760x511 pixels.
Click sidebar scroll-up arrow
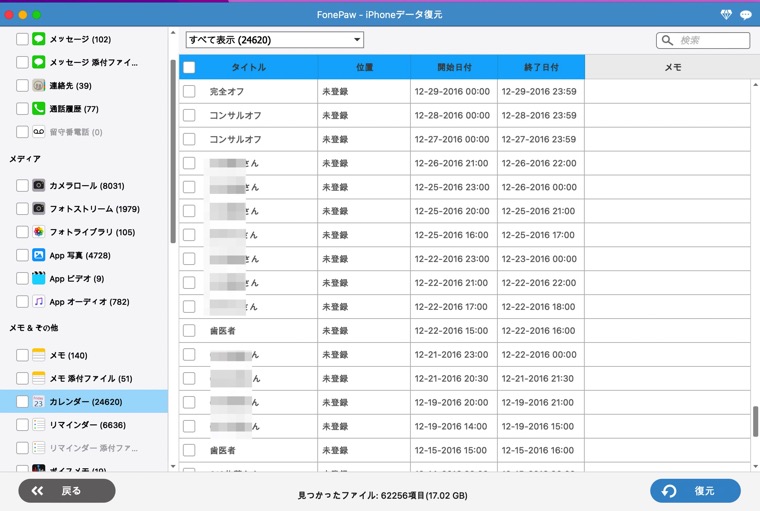pos(173,32)
